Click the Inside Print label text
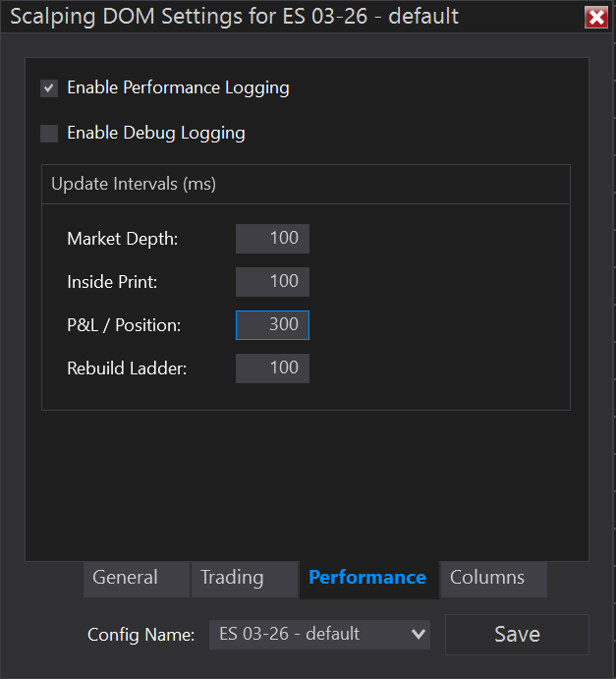Image resolution: width=616 pixels, height=679 pixels. [112, 282]
